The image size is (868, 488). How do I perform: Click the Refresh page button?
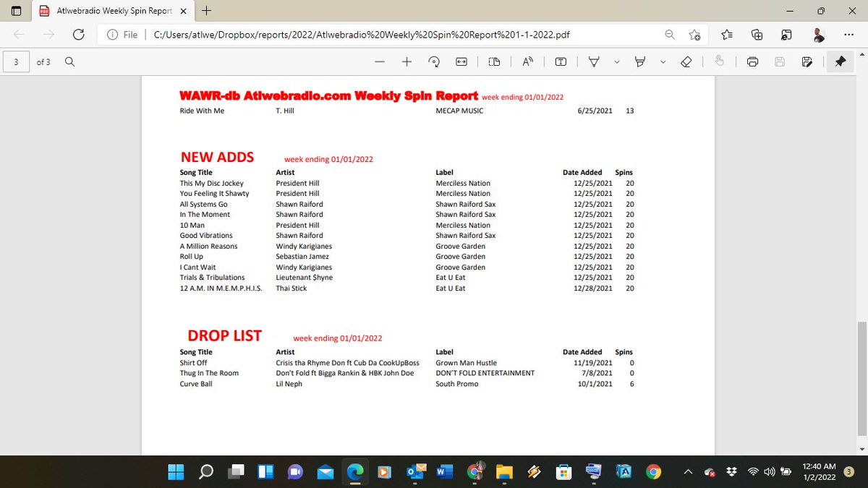[x=78, y=34]
